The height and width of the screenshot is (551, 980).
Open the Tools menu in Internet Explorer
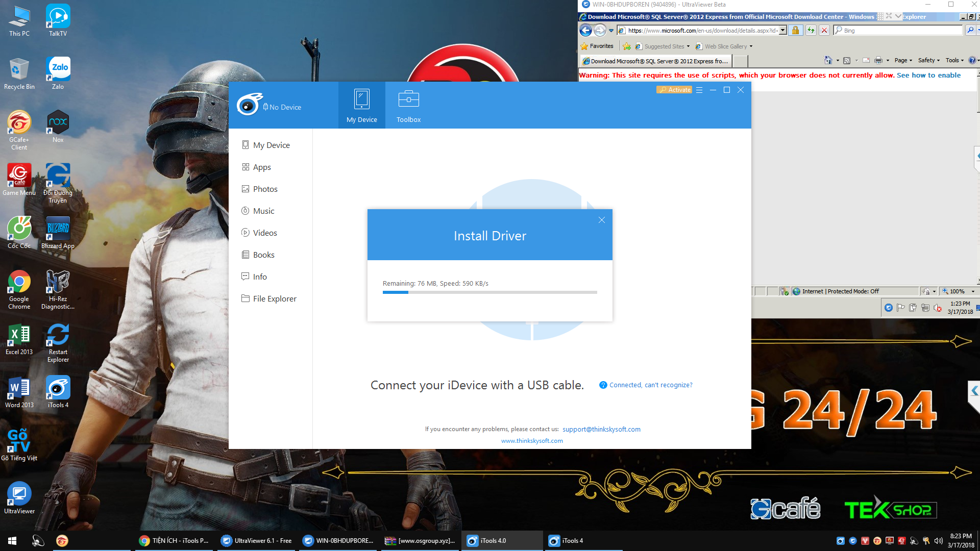[x=954, y=60]
